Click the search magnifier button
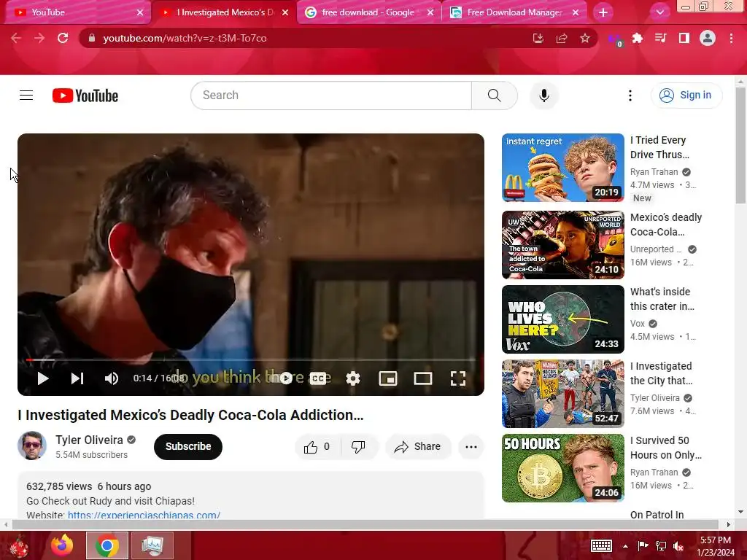Screen dimensions: 747x560 495,96
